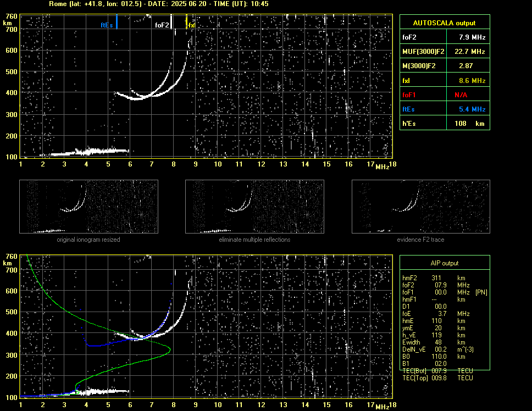
Task: Select the 108 km value
Action: tap(469, 124)
